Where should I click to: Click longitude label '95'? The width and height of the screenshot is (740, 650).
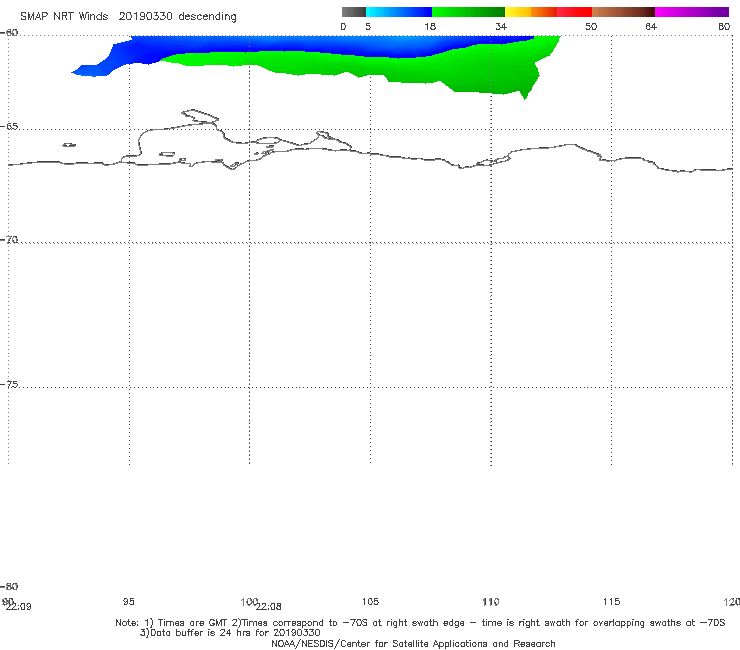tap(128, 601)
